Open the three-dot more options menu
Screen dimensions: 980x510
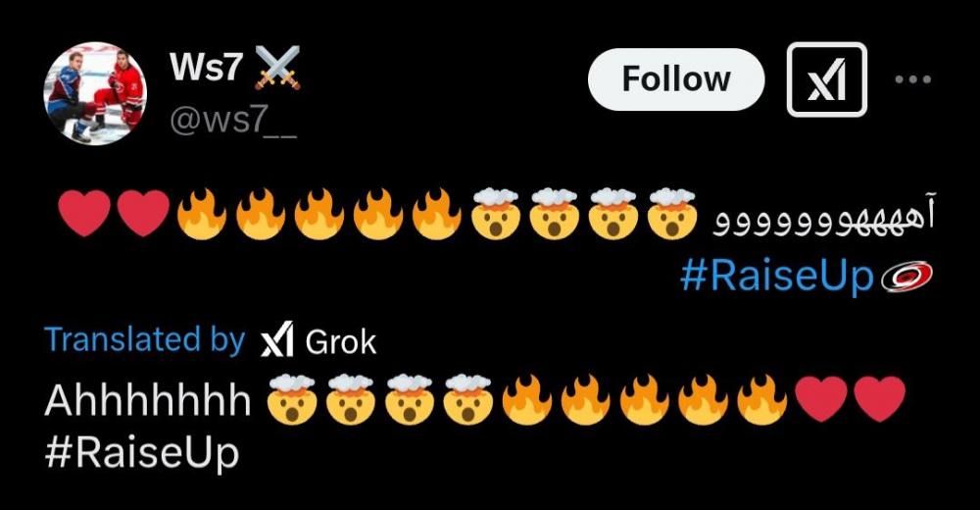(912, 79)
